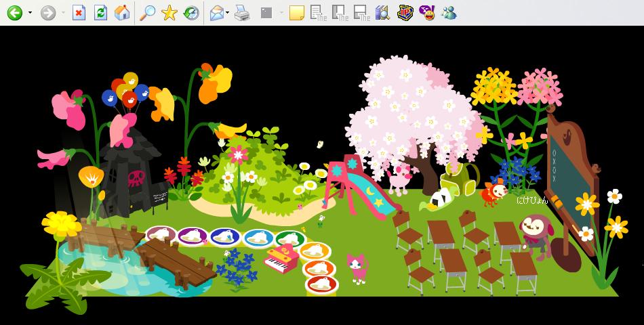This screenshot has width=644, height=325.
Task: Expand dropdown beside the gray square icon
Action: point(281,13)
